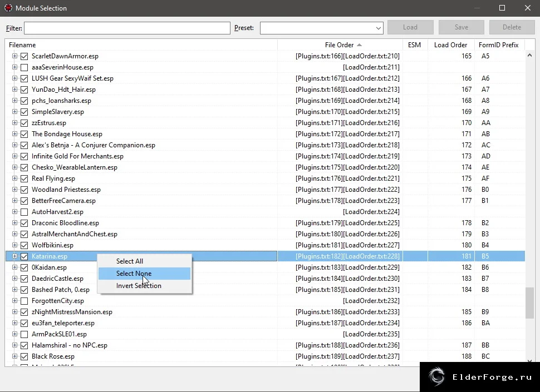Image resolution: width=540 pixels, height=392 pixels.
Task: Click the app icon in the title bar
Action: click(x=8, y=8)
